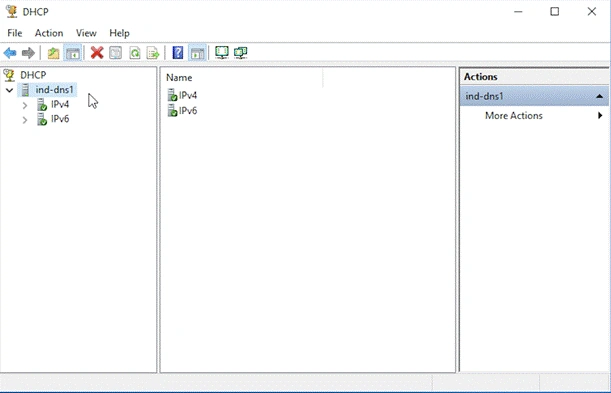Viewport: 611px width, 393px height.
Task: Click the double green monitors toolbar icon
Action: [241, 53]
